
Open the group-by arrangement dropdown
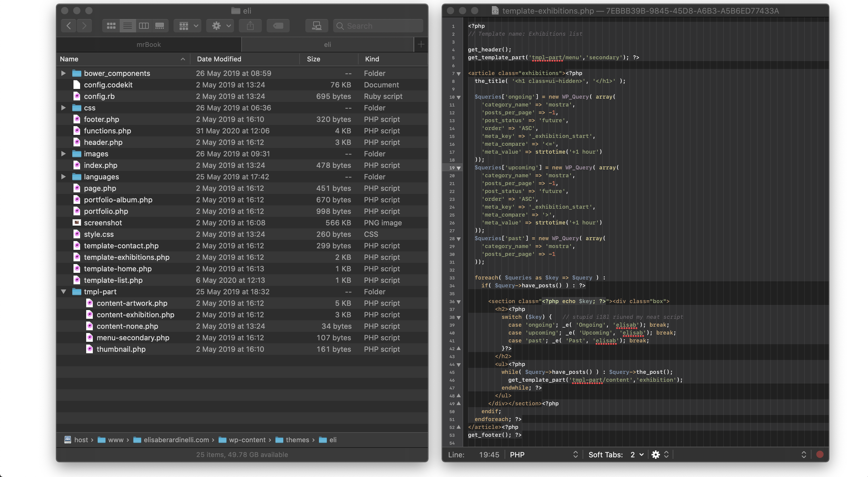point(188,26)
